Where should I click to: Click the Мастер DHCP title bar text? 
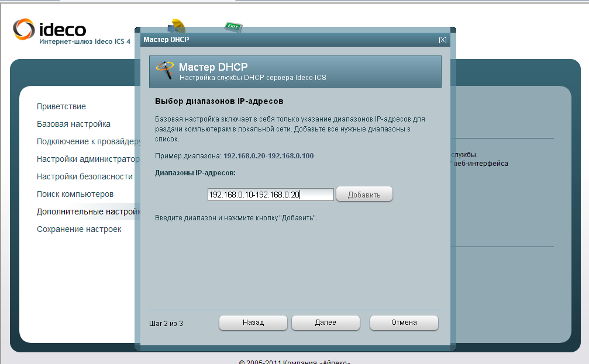tap(166, 40)
